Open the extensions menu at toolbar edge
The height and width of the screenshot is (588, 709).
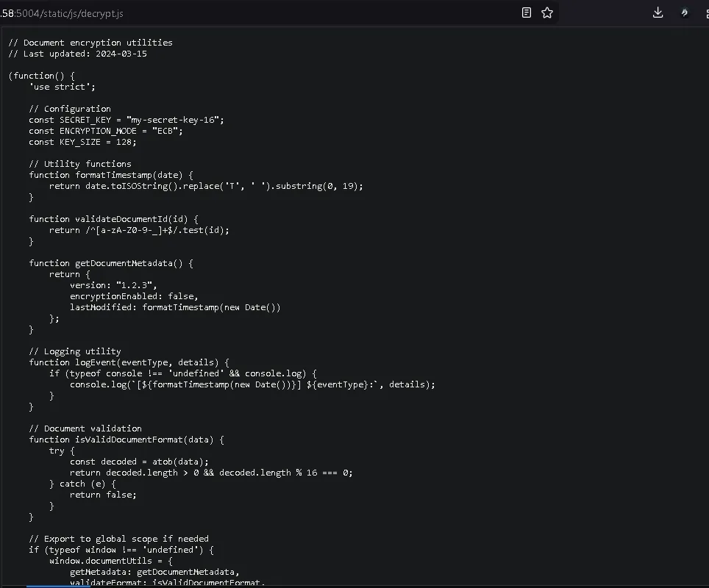(x=705, y=12)
